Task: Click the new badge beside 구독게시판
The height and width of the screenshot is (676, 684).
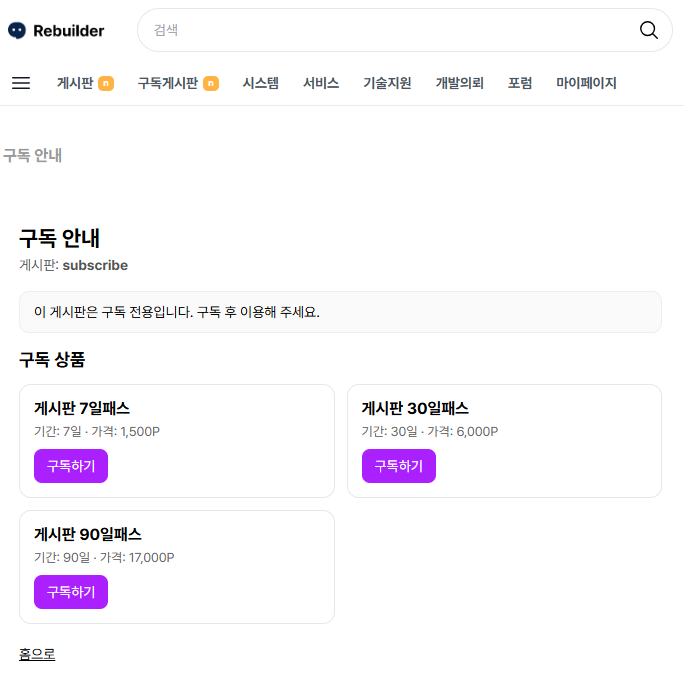Action: click(211, 84)
